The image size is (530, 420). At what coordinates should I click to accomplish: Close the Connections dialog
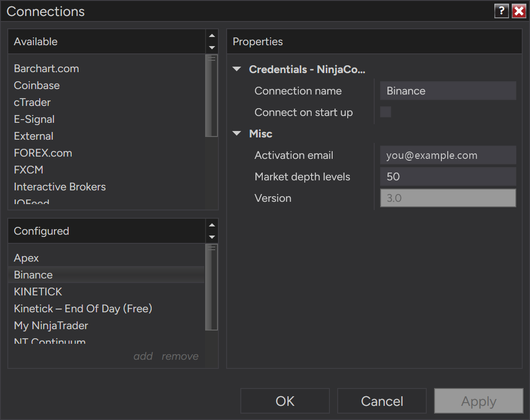point(519,11)
